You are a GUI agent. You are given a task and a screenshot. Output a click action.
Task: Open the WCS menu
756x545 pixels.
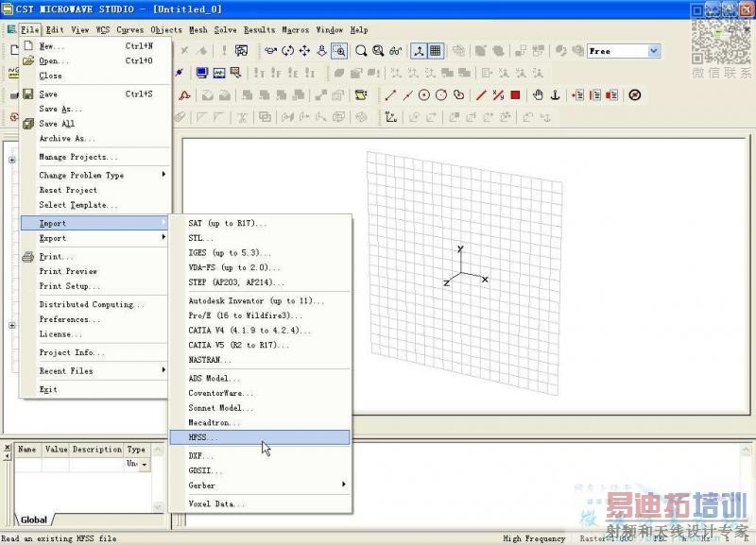tap(103, 30)
